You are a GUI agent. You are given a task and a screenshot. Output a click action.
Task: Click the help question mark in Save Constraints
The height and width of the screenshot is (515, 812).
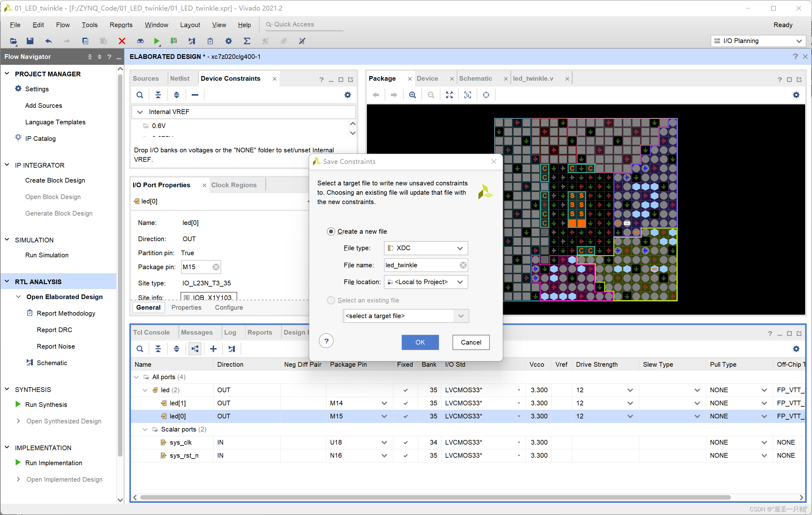(x=326, y=341)
